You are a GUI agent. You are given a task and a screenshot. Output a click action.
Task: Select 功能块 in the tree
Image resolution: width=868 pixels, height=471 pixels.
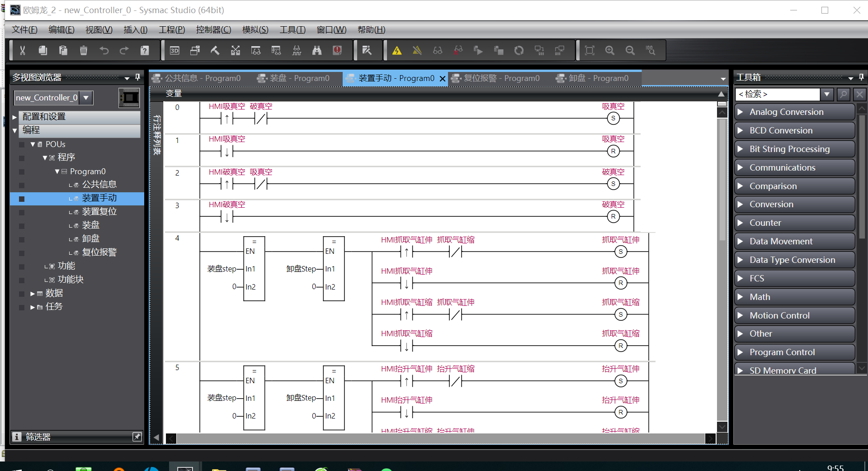pyautogui.click(x=71, y=280)
